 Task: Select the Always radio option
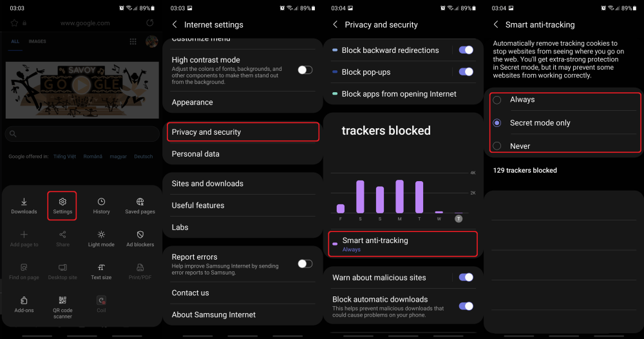497,100
